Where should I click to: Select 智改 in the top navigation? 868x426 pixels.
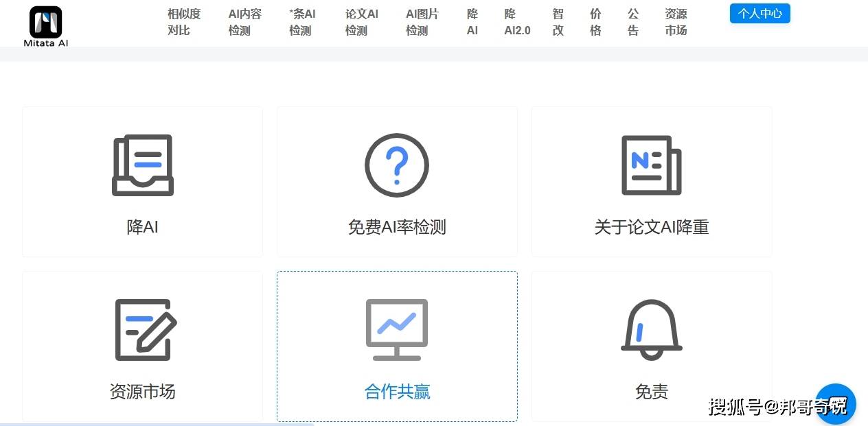pyautogui.click(x=558, y=22)
